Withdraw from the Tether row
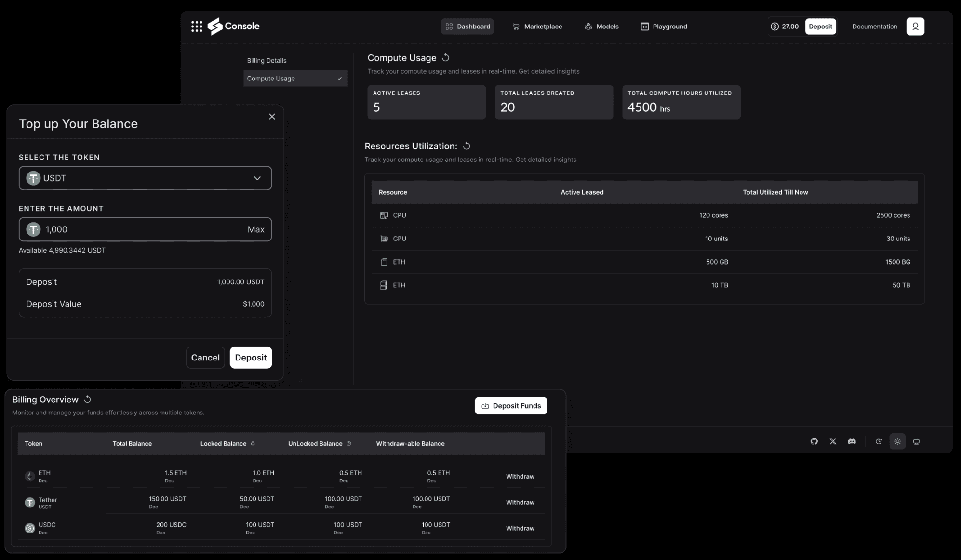Screen dimensions: 961x560 click(x=520, y=502)
